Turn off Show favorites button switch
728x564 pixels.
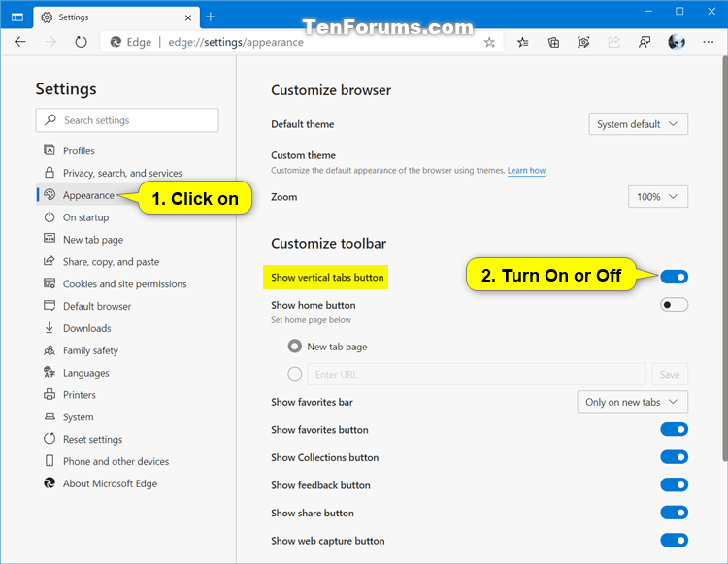675,429
